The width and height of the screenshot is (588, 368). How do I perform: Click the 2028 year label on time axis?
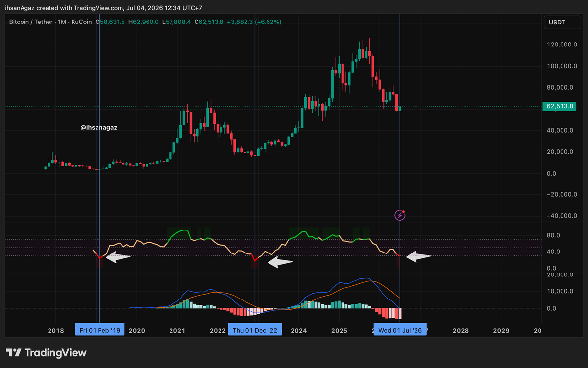coord(460,331)
